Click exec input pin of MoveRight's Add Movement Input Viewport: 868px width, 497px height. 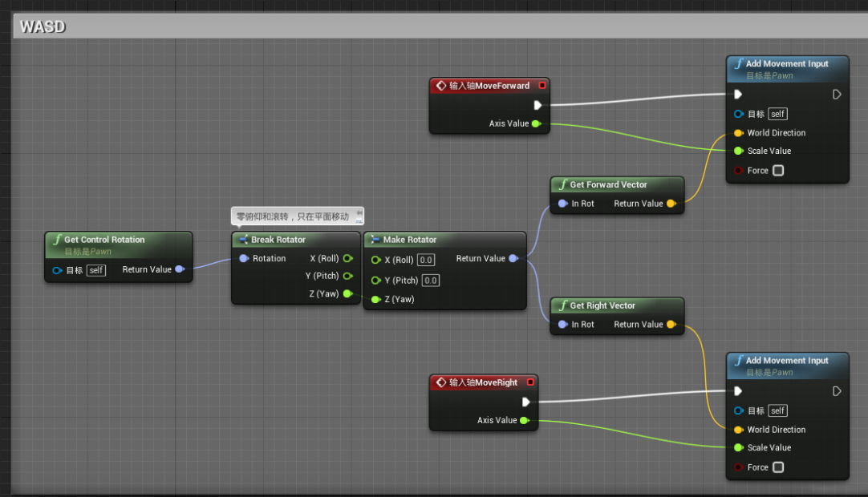738,390
